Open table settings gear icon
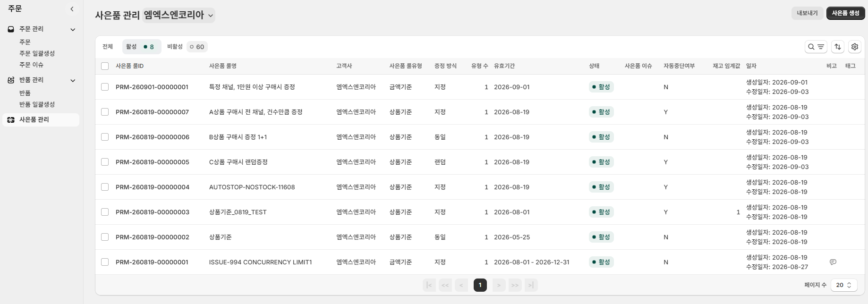Screen dimensions: 868x304 coord(855,47)
